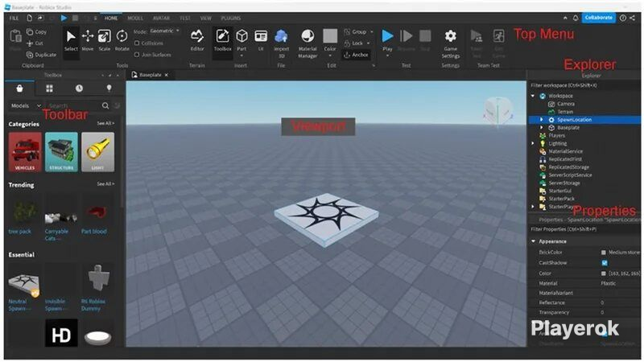Toggle the Collisions checkbox
The height and width of the screenshot is (362, 644).
click(x=137, y=43)
